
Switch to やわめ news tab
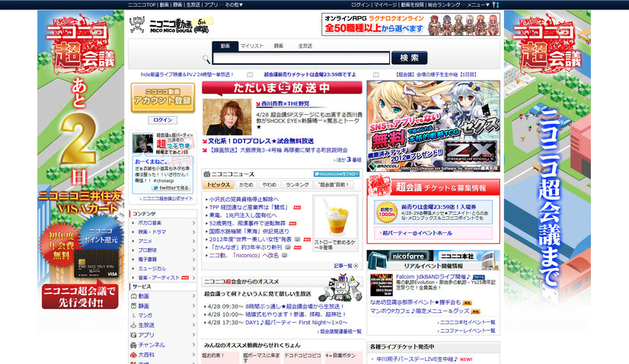click(270, 184)
